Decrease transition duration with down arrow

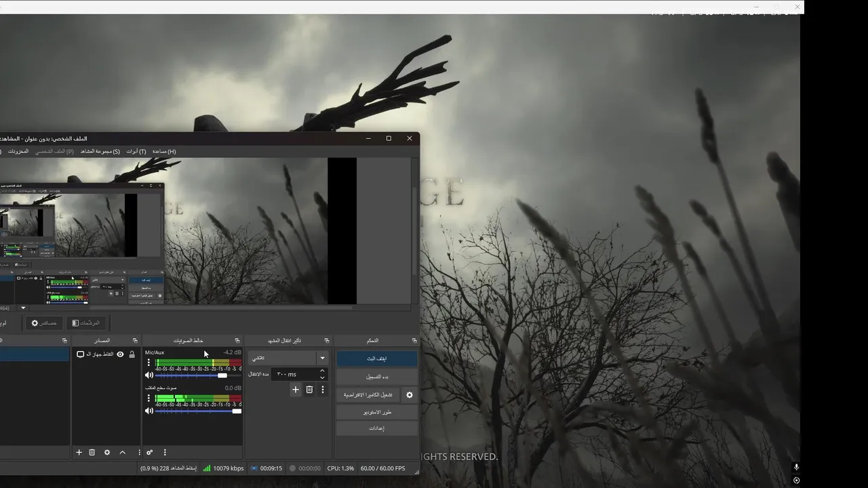[x=322, y=378]
